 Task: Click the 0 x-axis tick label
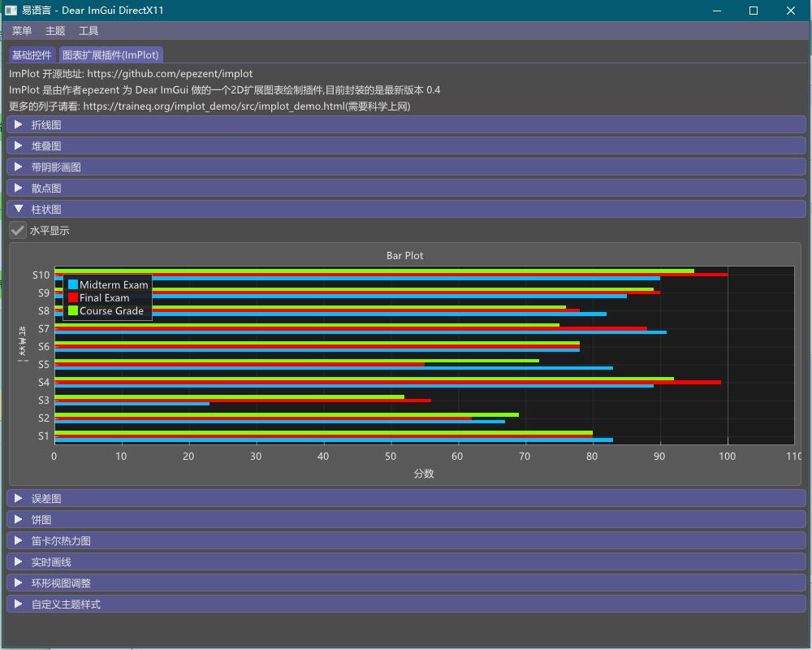pyautogui.click(x=54, y=456)
